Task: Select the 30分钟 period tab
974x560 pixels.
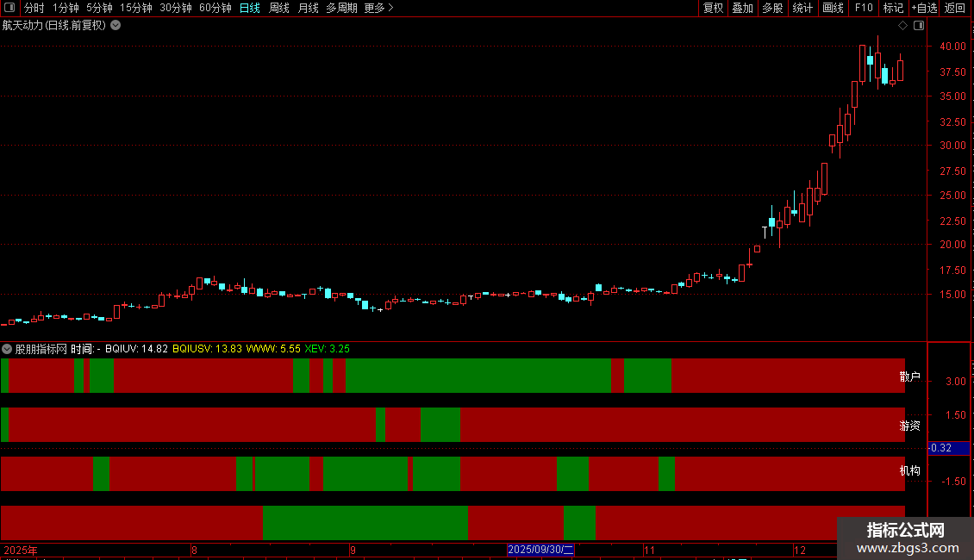Action: pyautogui.click(x=175, y=8)
